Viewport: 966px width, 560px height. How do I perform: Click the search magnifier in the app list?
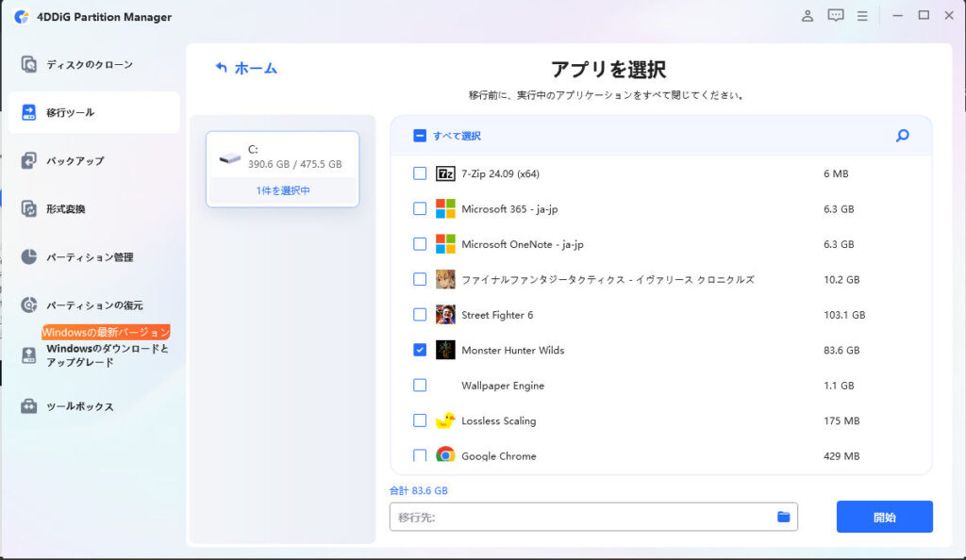[903, 137]
